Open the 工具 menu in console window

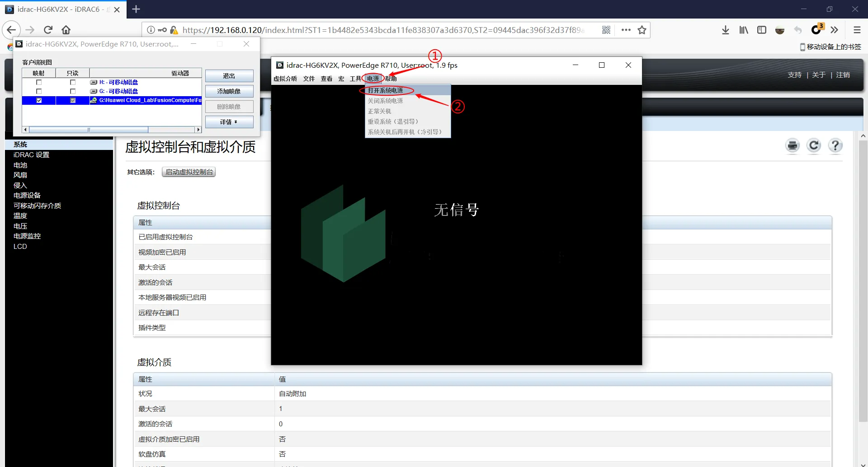355,79
